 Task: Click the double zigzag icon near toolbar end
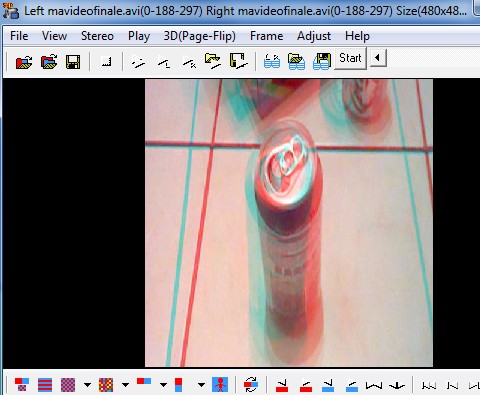point(452,386)
